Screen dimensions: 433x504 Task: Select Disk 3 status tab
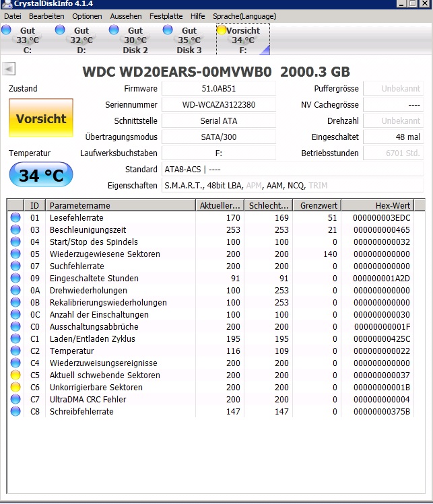(189, 40)
